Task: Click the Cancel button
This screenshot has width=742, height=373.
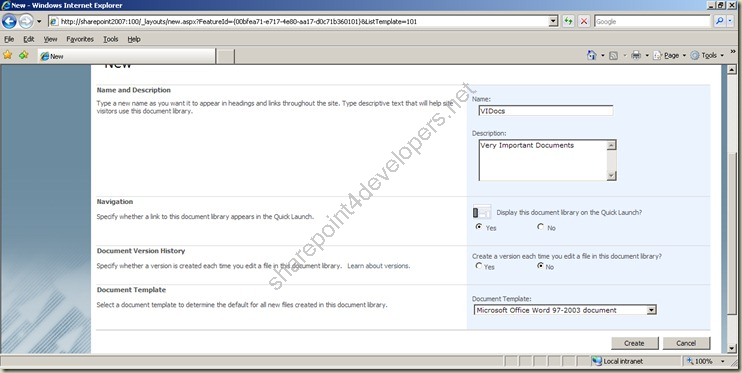Action: (686, 343)
